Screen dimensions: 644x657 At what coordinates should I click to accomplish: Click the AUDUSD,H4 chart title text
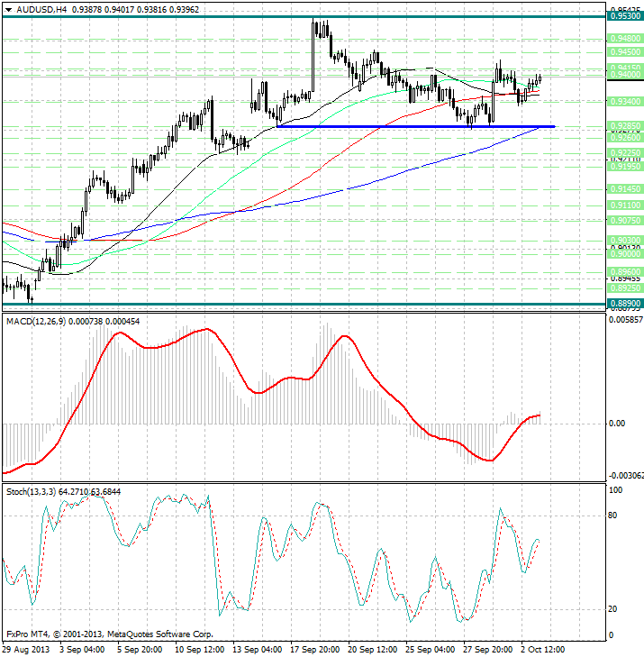pyautogui.click(x=41, y=9)
